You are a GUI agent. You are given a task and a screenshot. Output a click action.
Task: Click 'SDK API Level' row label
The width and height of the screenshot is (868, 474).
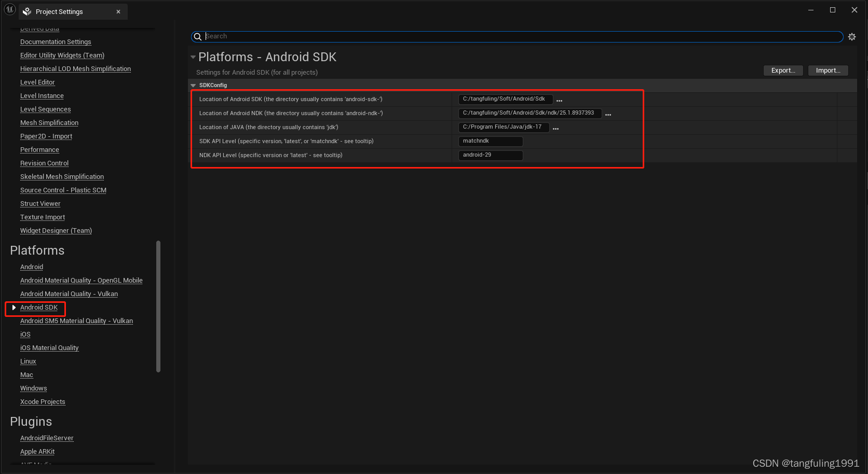pos(287,141)
